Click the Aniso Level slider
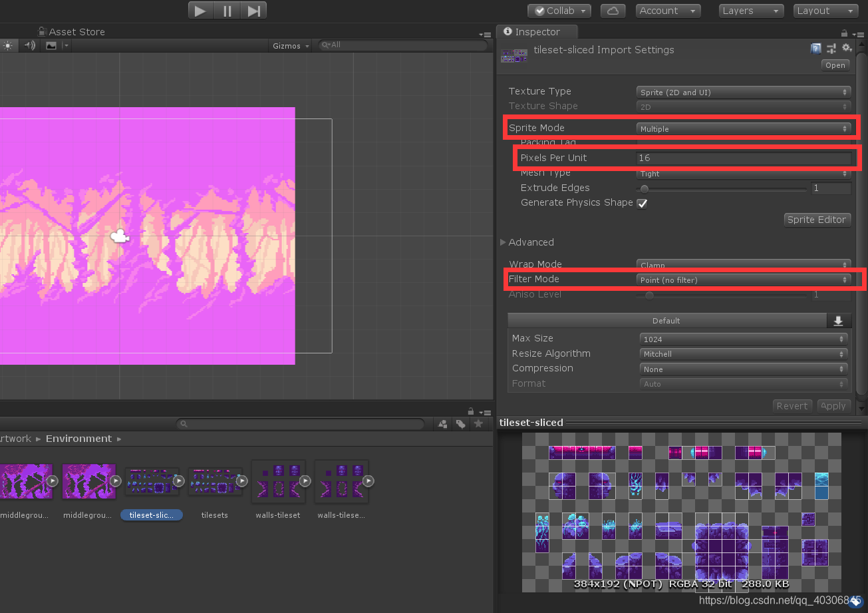 (x=722, y=295)
